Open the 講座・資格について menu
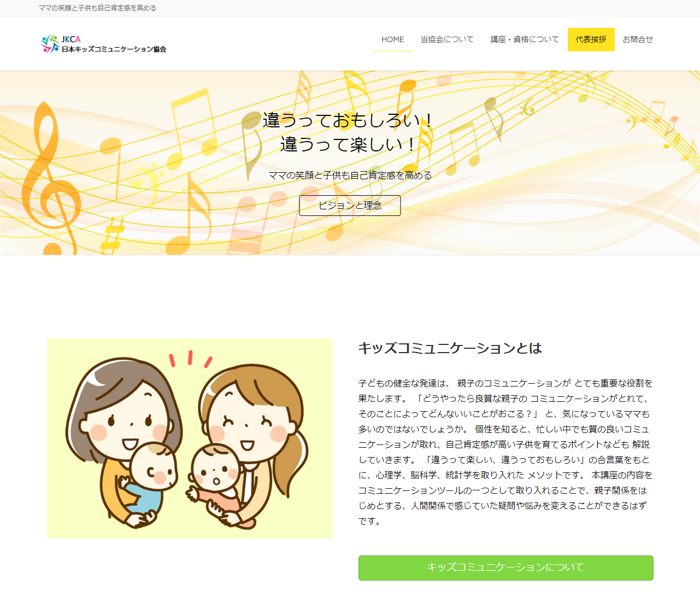Screen dimensions: 700x603 525,39
